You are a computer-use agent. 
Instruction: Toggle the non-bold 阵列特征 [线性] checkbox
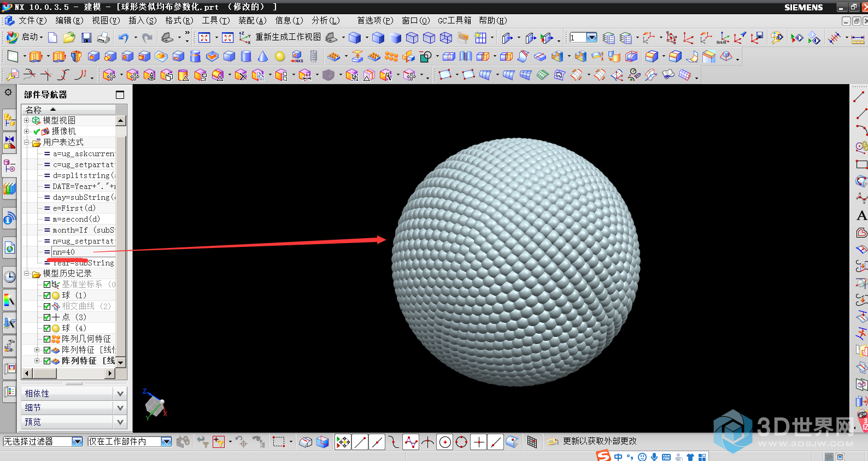click(x=47, y=350)
